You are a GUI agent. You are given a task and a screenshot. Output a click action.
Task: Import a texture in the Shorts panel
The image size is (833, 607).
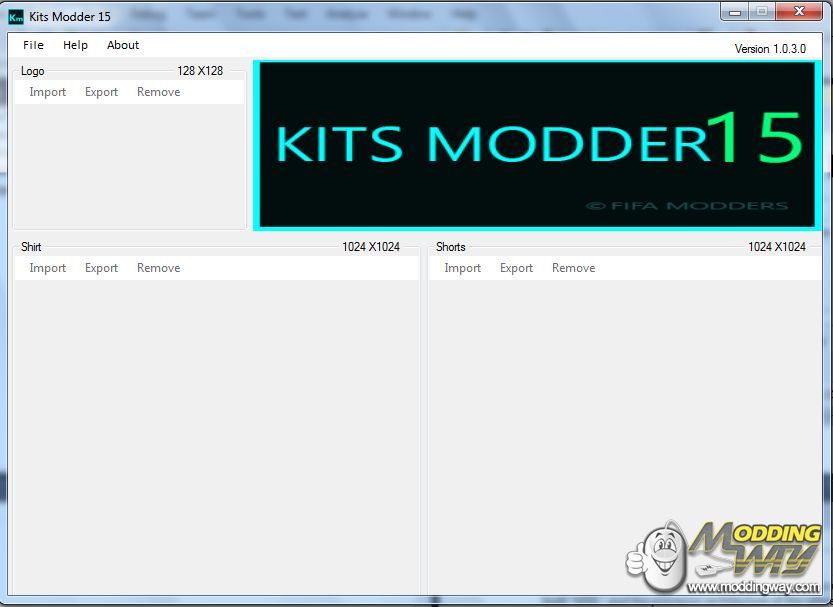[462, 268]
